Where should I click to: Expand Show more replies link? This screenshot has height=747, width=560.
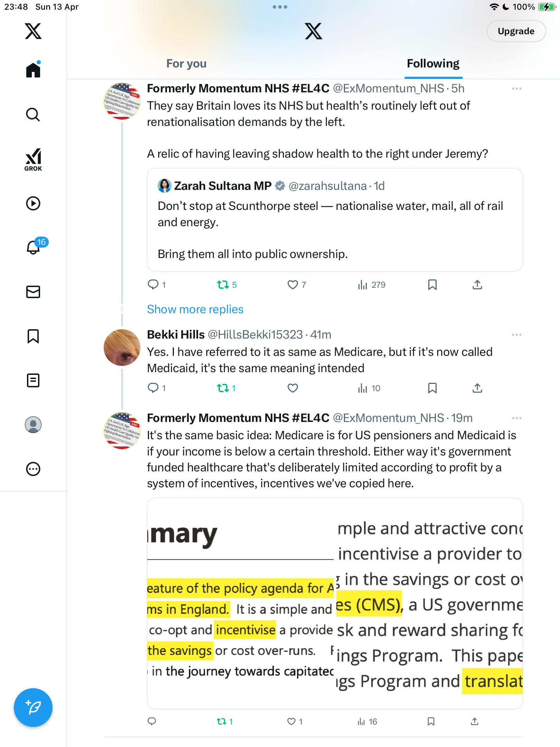pyautogui.click(x=195, y=309)
